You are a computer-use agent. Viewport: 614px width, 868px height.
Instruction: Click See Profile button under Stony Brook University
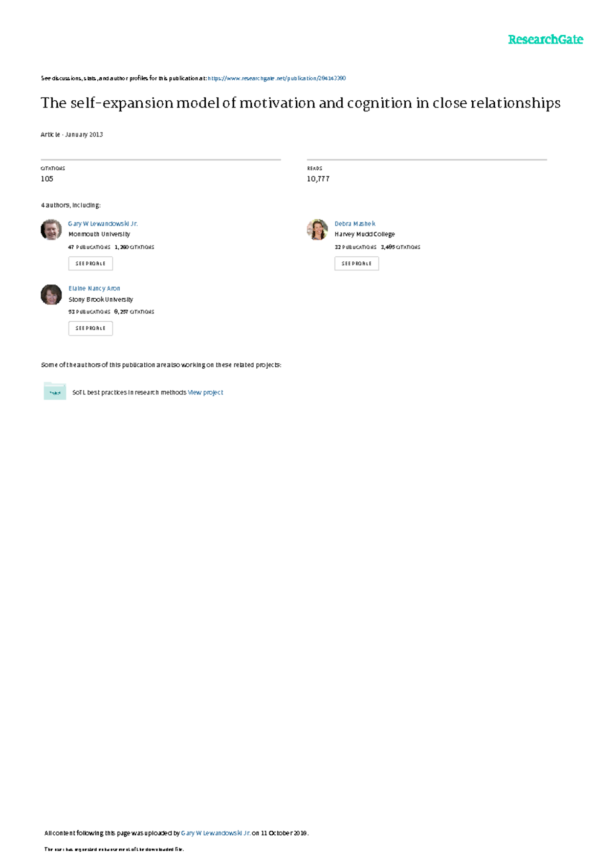(x=91, y=328)
